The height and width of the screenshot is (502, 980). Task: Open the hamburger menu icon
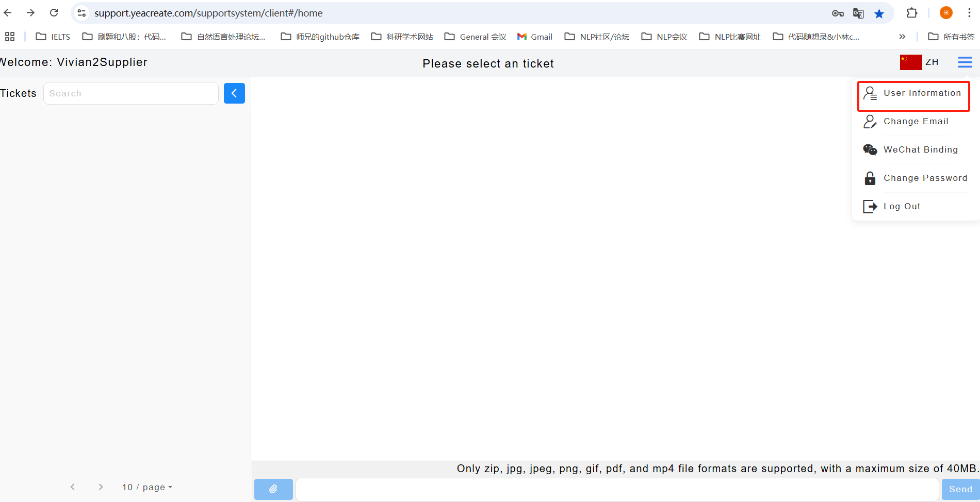coord(965,62)
